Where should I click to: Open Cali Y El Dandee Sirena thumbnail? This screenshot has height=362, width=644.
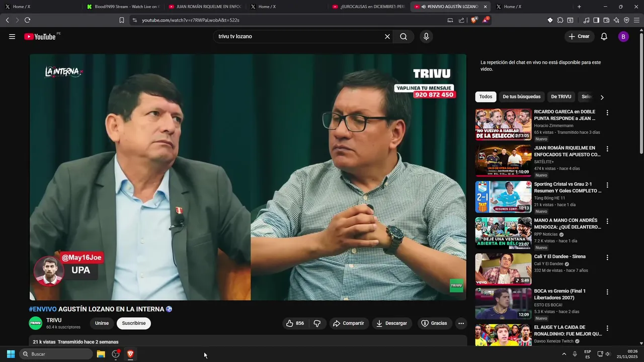click(x=503, y=269)
